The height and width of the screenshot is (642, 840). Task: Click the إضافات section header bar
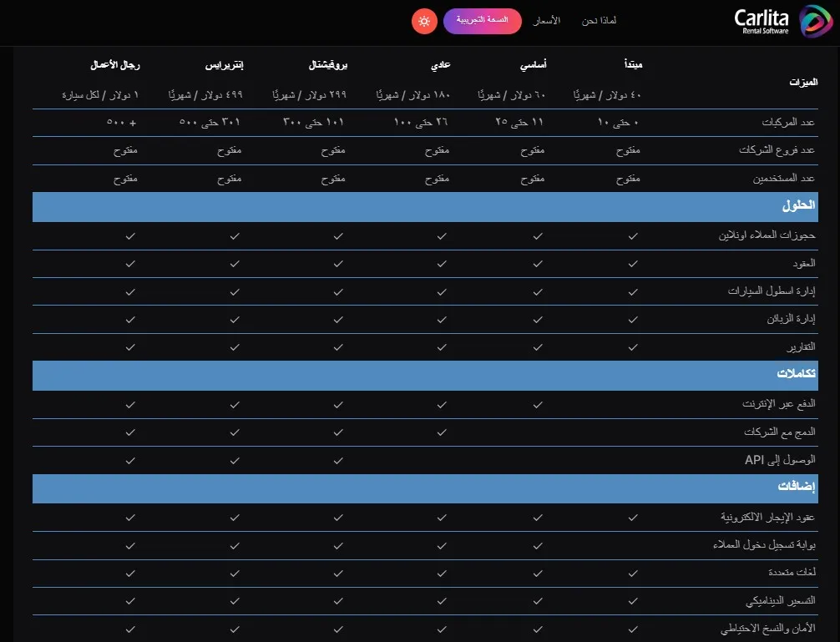pyautogui.click(x=425, y=488)
